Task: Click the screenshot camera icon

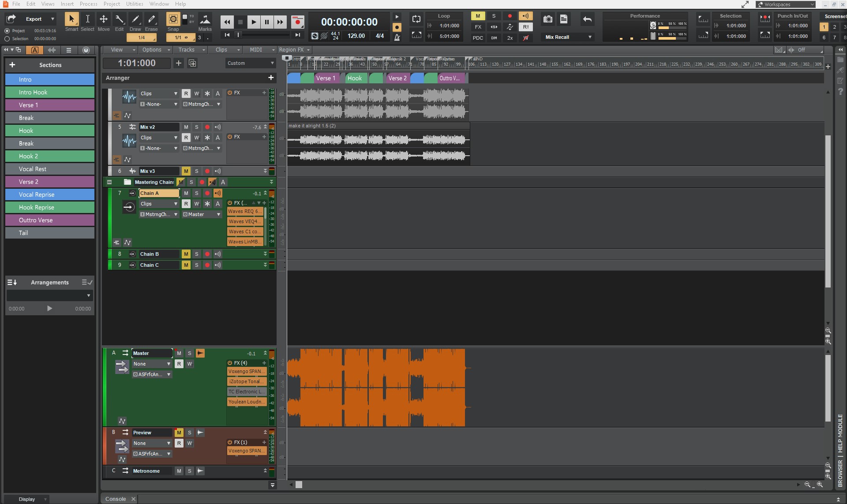Action: [547, 19]
